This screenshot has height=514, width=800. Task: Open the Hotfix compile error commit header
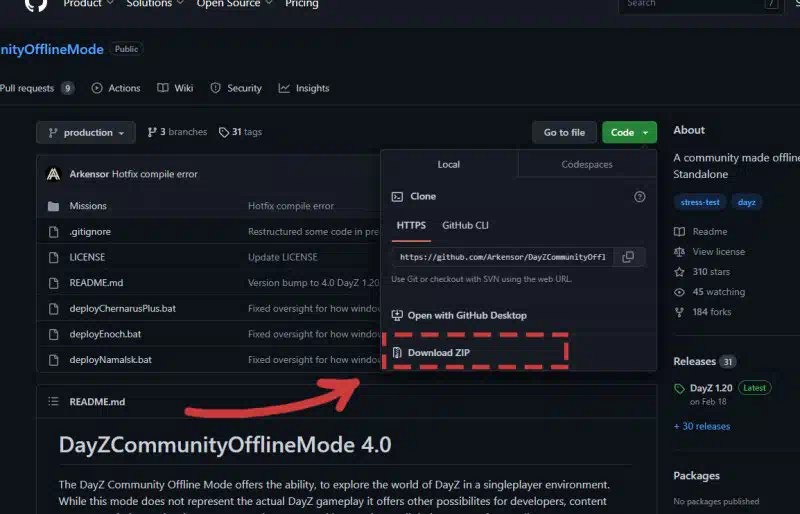coord(155,174)
